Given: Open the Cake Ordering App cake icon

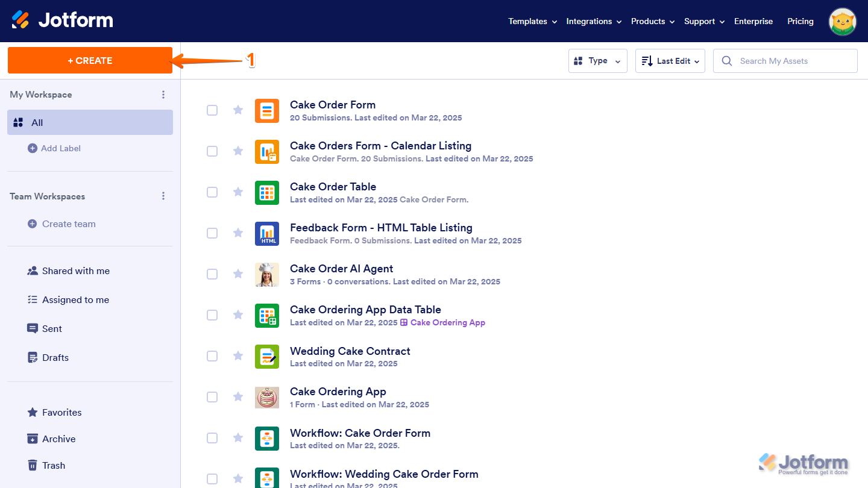Looking at the screenshot, I should click(267, 397).
